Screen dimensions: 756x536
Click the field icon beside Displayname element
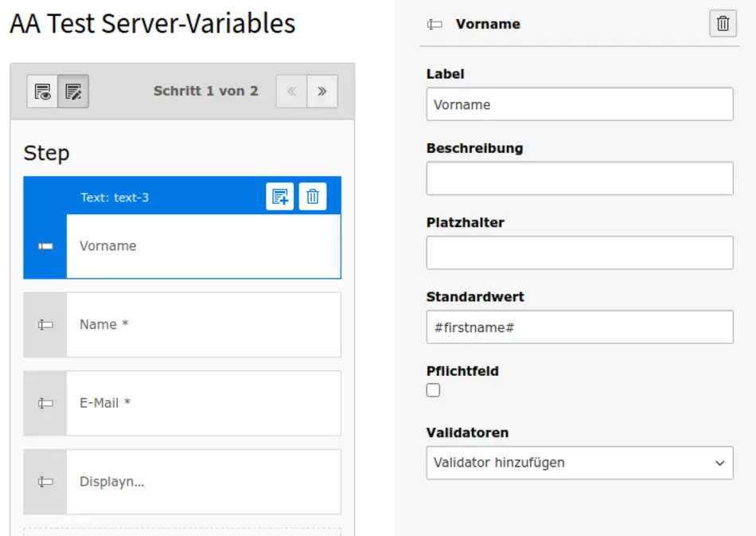tap(45, 482)
